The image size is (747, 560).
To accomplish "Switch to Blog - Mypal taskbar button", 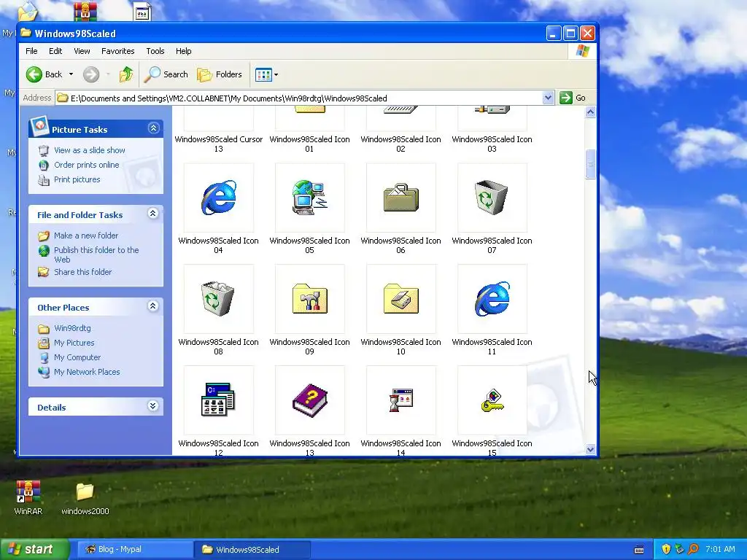I will (x=135, y=549).
